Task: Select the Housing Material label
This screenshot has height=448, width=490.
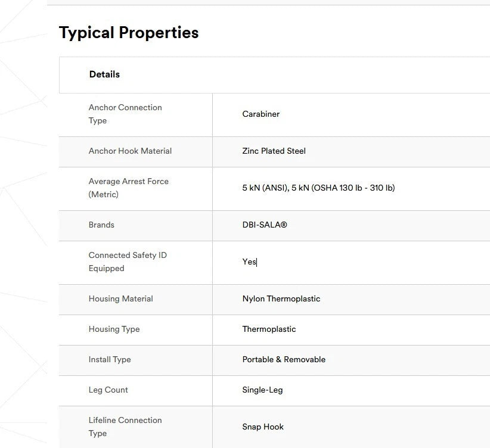Action: [120, 299]
